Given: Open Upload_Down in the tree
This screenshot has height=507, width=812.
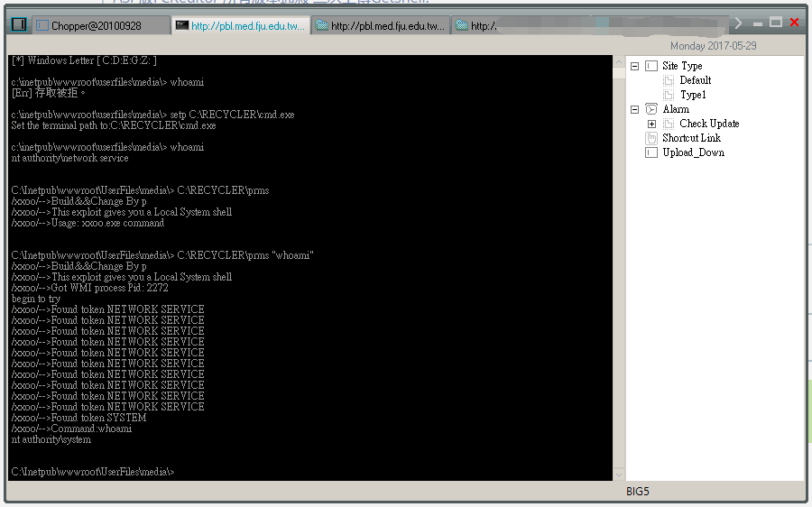Looking at the screenshot, I should pyautogui.click(x=694, y=152).
